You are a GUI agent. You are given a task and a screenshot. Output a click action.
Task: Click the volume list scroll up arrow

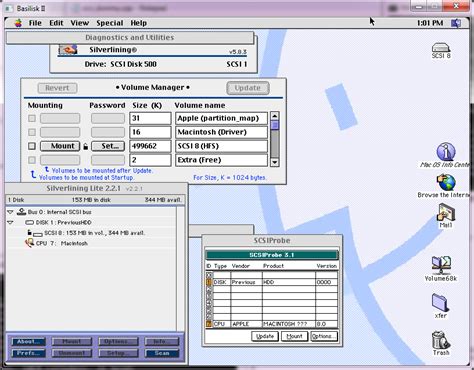click(275, 116)
